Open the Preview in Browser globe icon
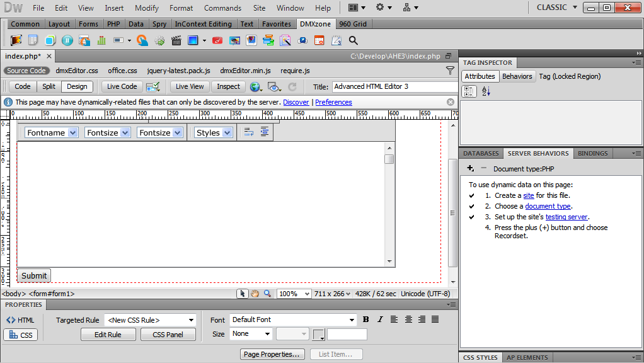644x363 pixels. point(255,86)
